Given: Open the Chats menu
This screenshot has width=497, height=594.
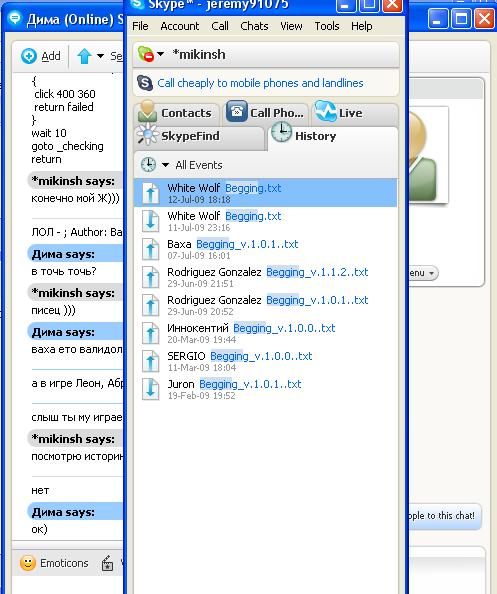Looking at the screenshot, I should [254, 26].
